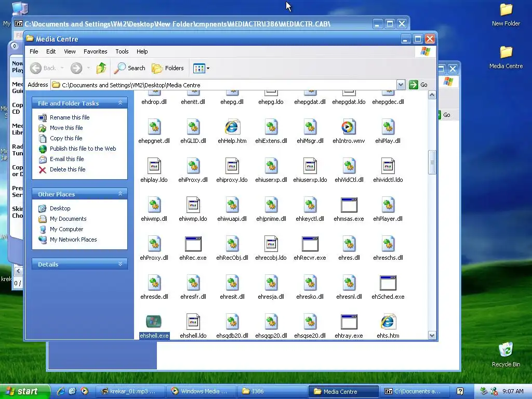Collapse the Other Places panel

[120, 194]
